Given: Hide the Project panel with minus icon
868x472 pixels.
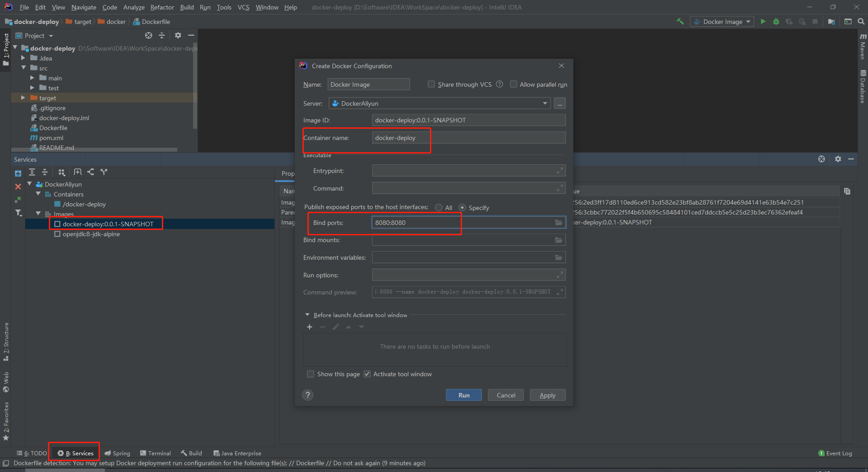Looking at the screenshot, I should point(191,35).
